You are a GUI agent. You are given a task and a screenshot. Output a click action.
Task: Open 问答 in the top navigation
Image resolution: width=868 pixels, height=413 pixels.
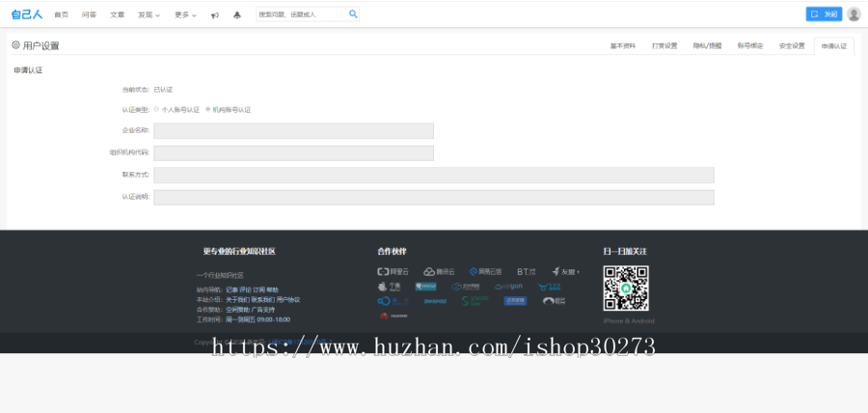point(89,14)
